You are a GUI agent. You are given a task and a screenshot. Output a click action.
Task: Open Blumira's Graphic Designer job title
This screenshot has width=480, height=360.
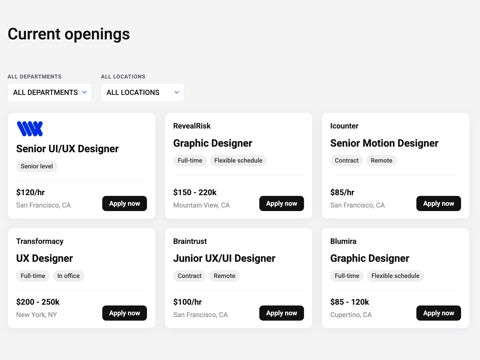click(x=370, y=258)
